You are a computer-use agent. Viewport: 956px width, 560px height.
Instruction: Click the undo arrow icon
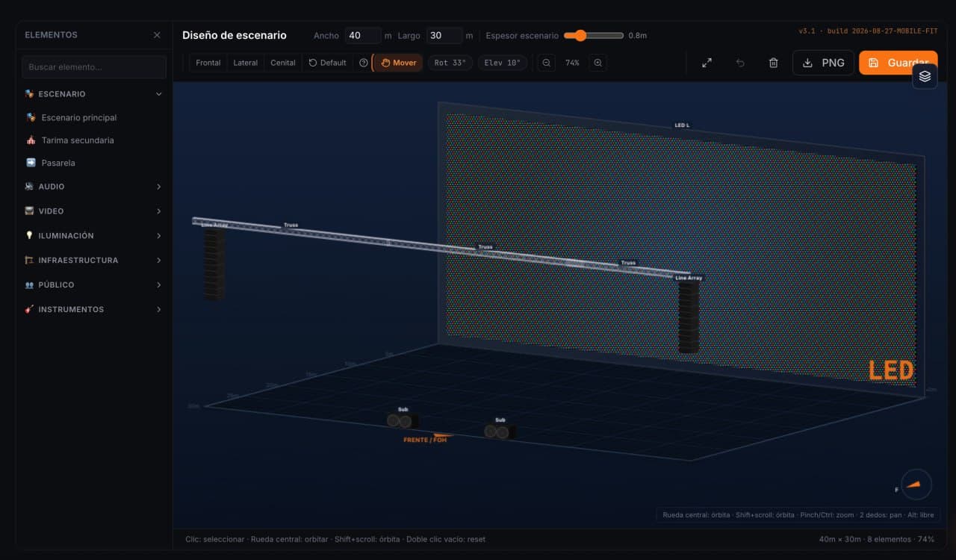(740, 63)
